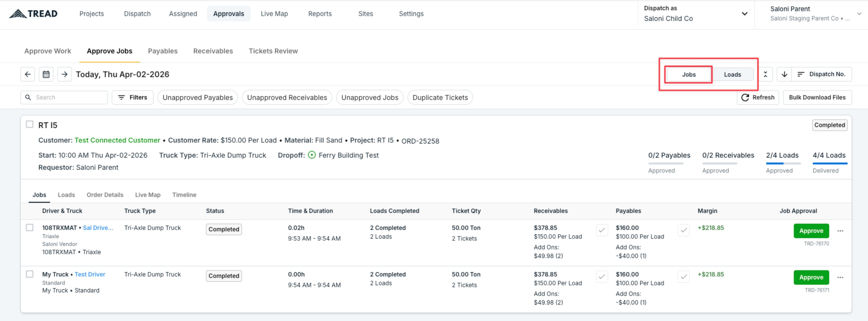Open Settings in top navigation
The image size is (868, 321).
(411, 13)
